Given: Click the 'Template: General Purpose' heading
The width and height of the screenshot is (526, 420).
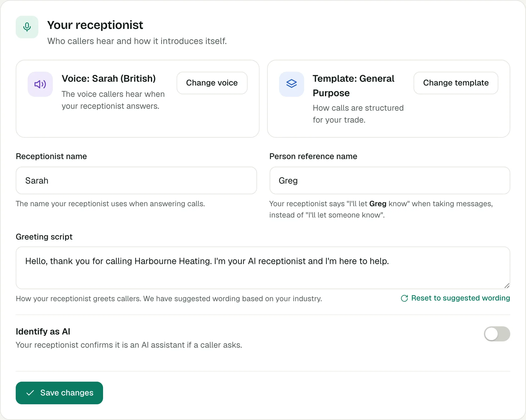Looking at the screenshot, I should [x=353, y=86].
